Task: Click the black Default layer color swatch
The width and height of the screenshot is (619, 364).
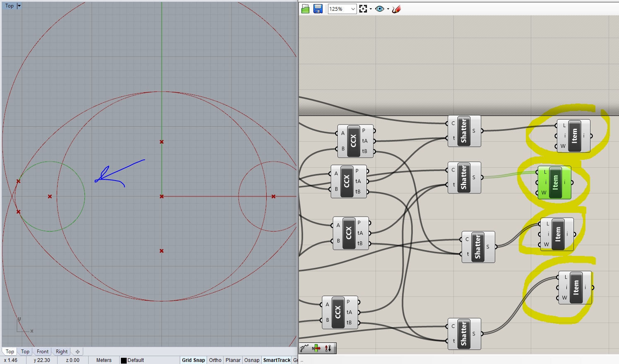Action: point(123,360)
